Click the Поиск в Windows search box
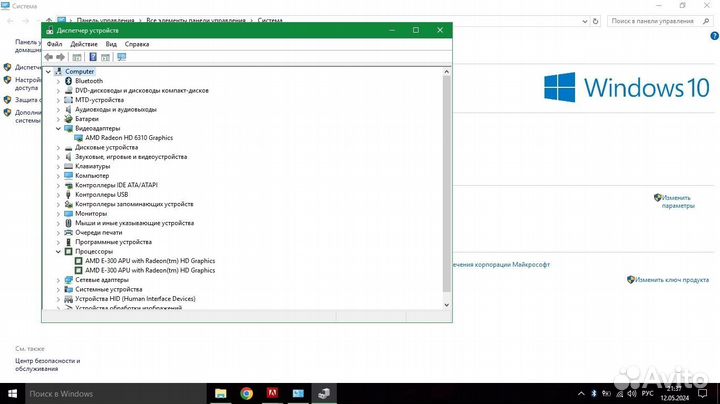Viewport: 720px width, 404px height. pos(116,393)
